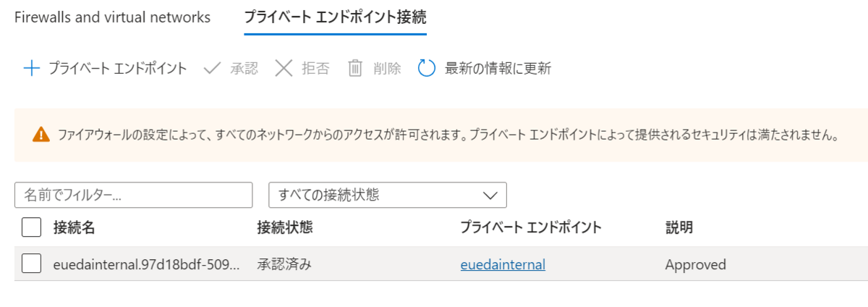Click the approve checkmark icon
Viewport: 868px width, 307px height.
(x=212, y=69)
